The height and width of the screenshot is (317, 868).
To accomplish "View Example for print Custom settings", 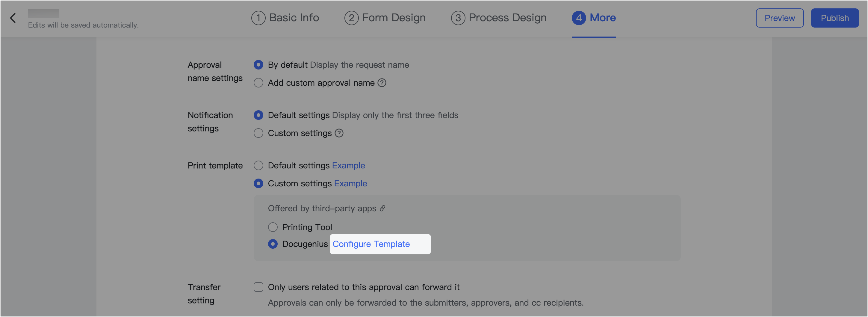I will coord(350,183).
